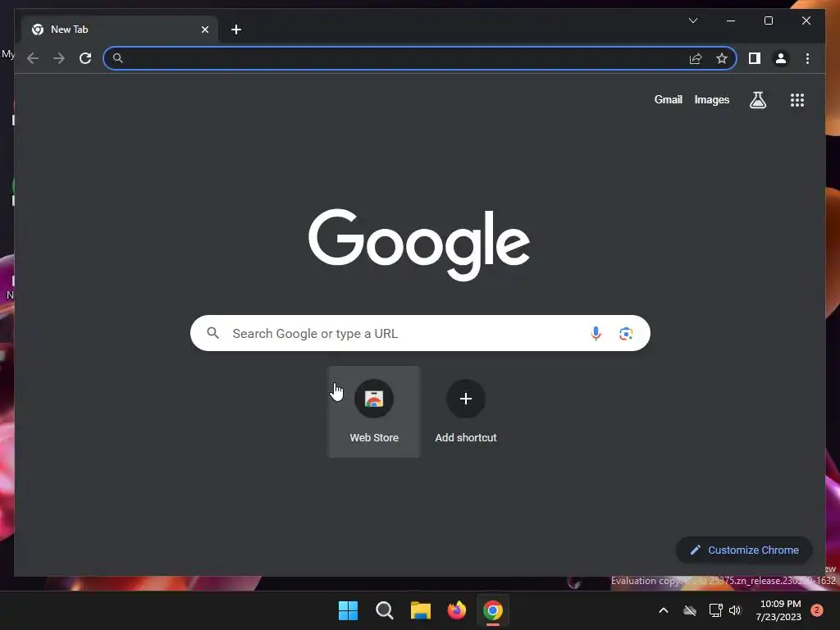Open the Windows Start menu
The height and width of the screenshot is (630, 840).
point(348,610)
